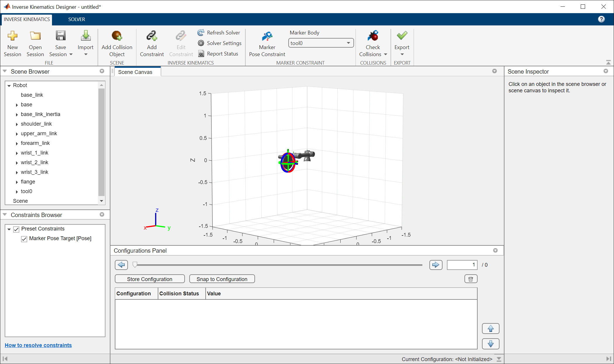Collapse the Robot tree node
614x364 pixels.
pos(9,86)
